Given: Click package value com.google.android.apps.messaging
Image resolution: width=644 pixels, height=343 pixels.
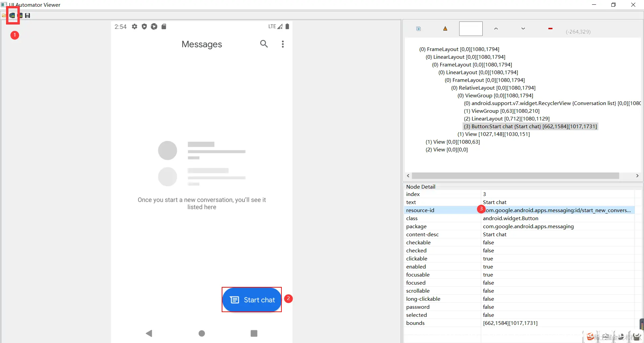Looking at the screenshot, I should point(528,227).
